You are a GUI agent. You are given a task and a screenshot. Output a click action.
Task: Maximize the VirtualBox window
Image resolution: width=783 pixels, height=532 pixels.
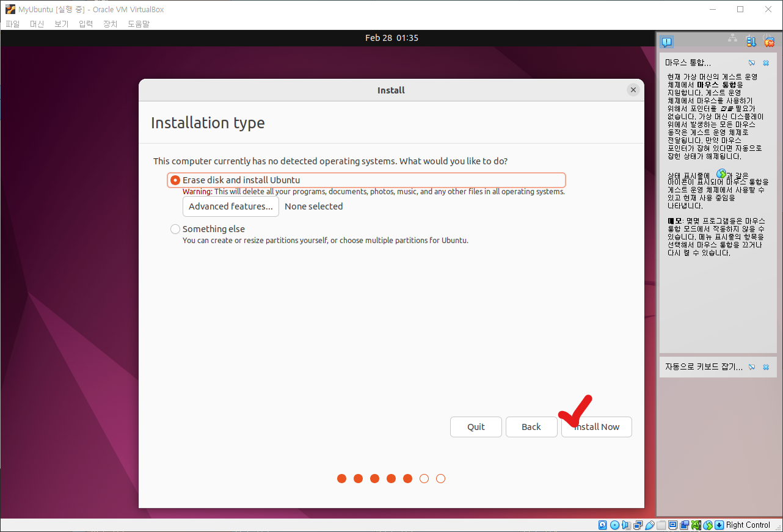click(740, 9)
